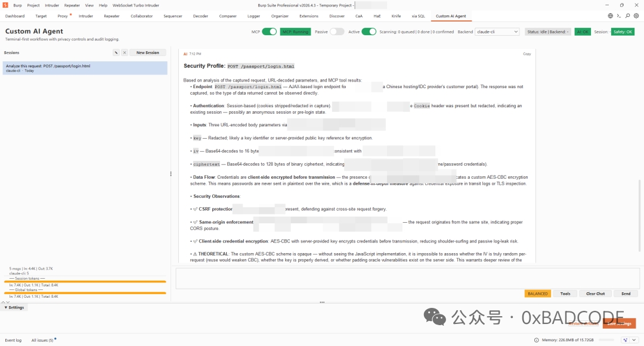Switch to the HaE tab
644x346 pixels.
[x=377, y=16]
